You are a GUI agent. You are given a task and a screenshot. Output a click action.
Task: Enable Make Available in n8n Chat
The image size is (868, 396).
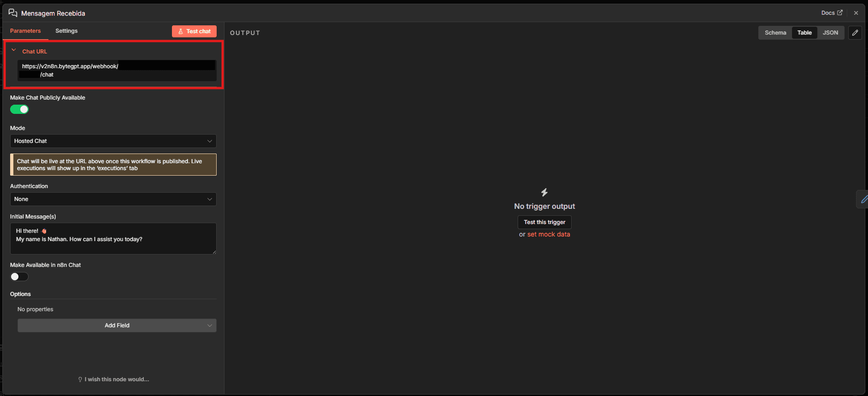19,277
